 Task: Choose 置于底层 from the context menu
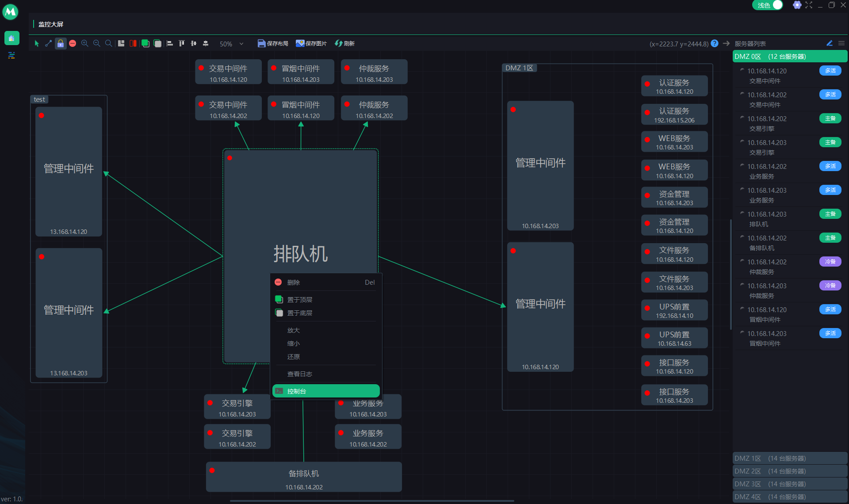point(326,313)
